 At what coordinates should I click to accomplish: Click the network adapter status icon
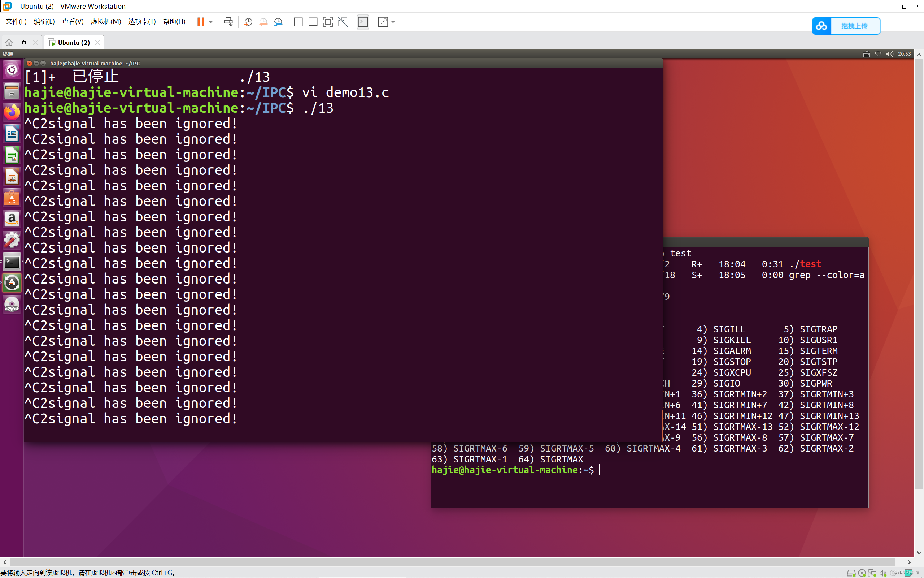[872, 573]
